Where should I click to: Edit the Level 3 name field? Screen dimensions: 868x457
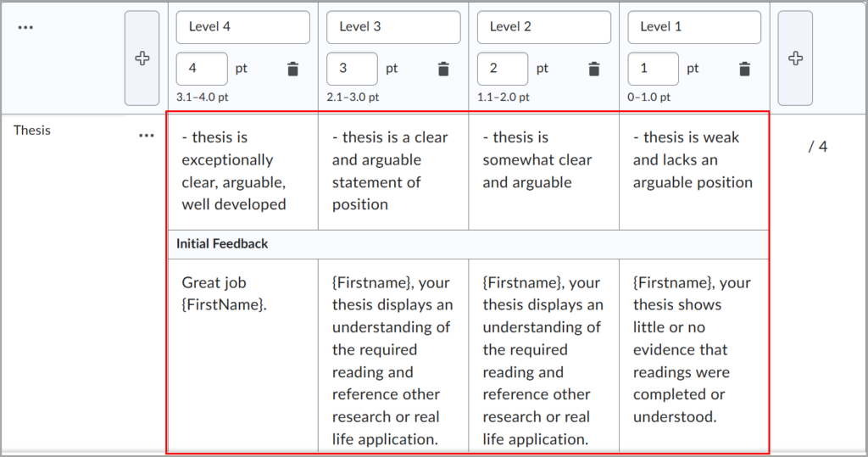[x=393, y=27]
